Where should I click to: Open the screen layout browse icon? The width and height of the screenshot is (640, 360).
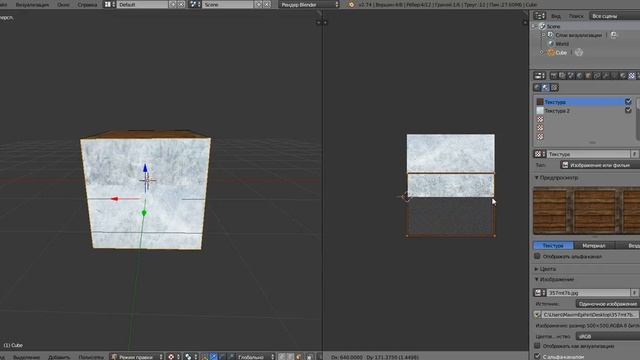pyautogui.click(x=109, y=4)
